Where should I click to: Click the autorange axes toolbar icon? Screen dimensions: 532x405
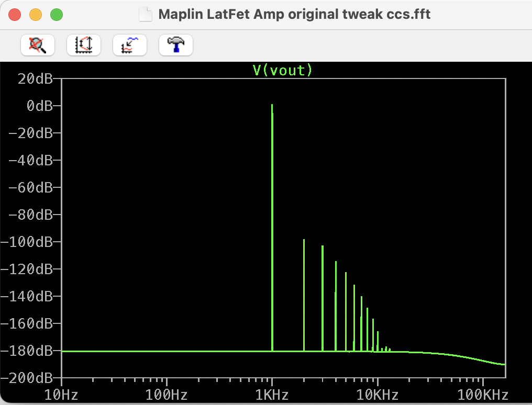coord(84,44)
